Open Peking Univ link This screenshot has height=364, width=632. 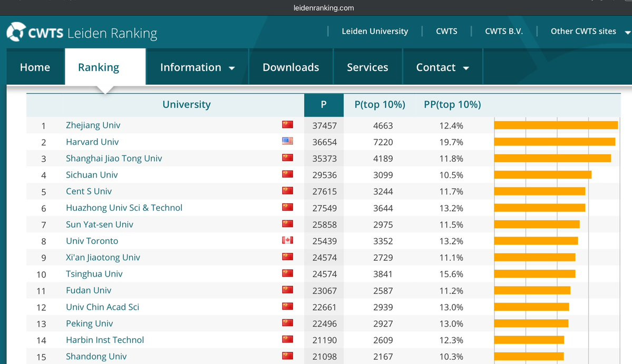click(x=90, y=323)
